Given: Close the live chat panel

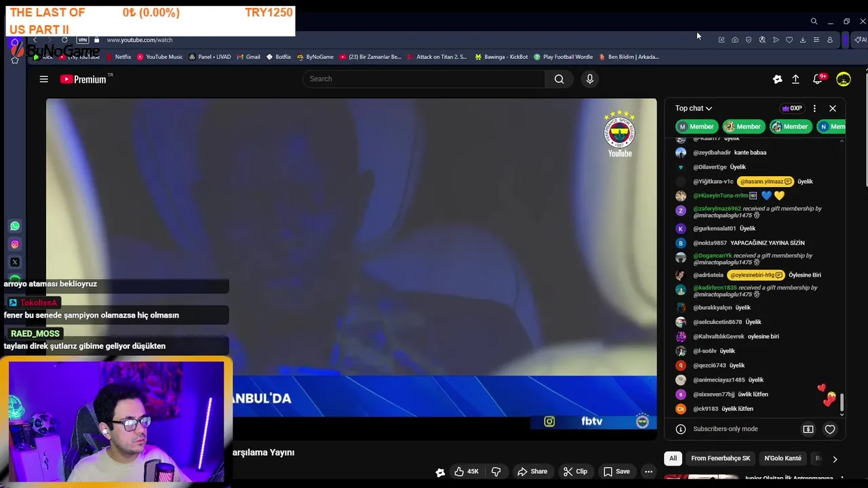Looking at the screenshot, I should pyautogui.click(x=833, y=108).
